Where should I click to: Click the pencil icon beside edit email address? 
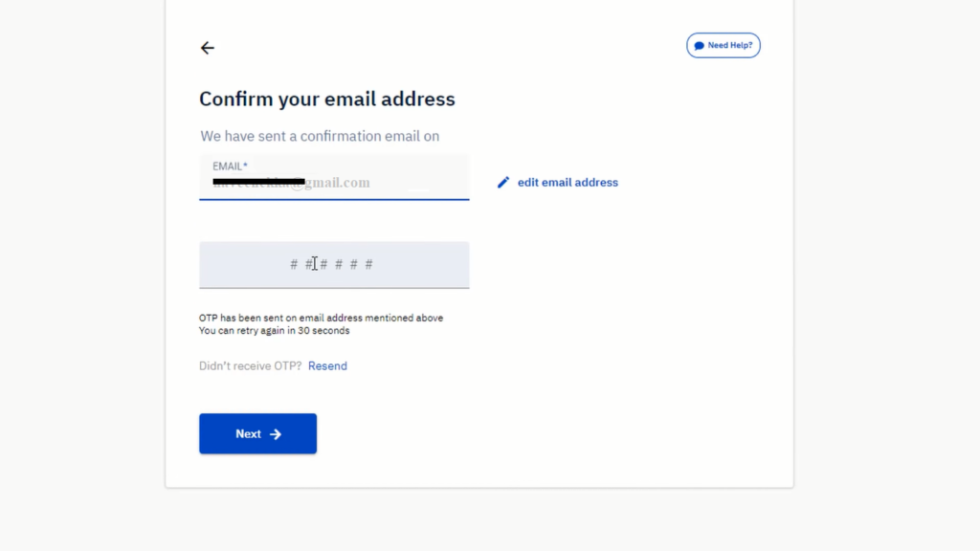(x=503, y=183)
